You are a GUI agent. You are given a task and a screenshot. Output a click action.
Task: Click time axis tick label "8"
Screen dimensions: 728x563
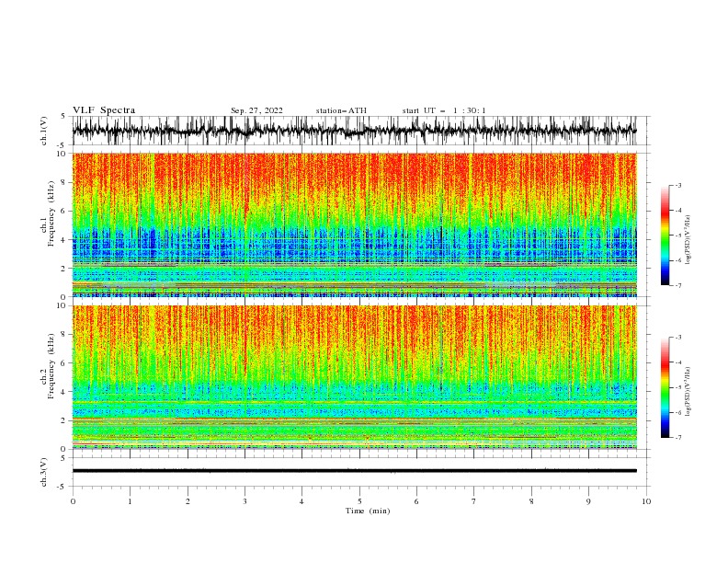(531, 501)
